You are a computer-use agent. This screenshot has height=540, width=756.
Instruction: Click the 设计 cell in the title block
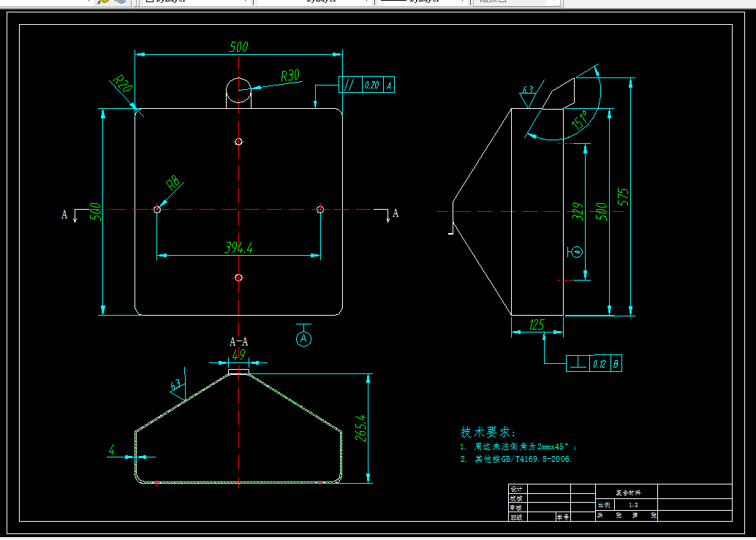(516, 488)
